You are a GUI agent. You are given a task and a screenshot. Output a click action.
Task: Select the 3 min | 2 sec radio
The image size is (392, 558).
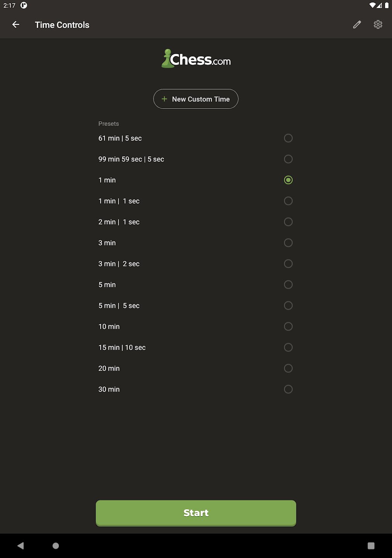pos(288,264)
